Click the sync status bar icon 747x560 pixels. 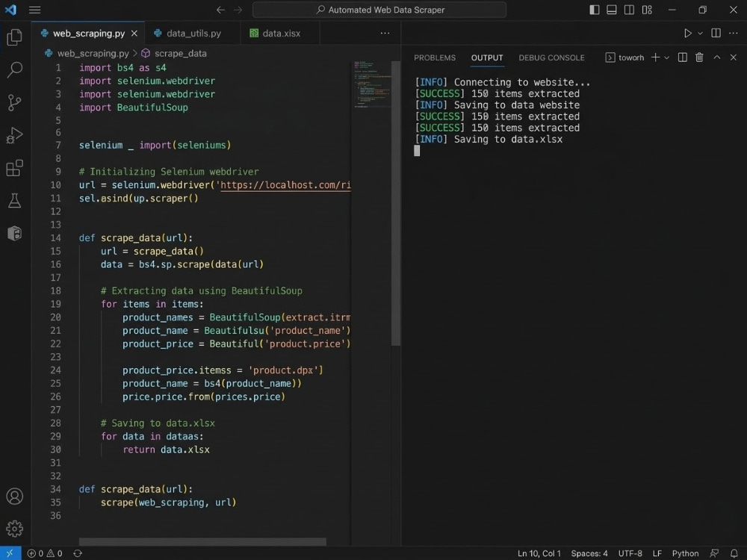(78, 553)
